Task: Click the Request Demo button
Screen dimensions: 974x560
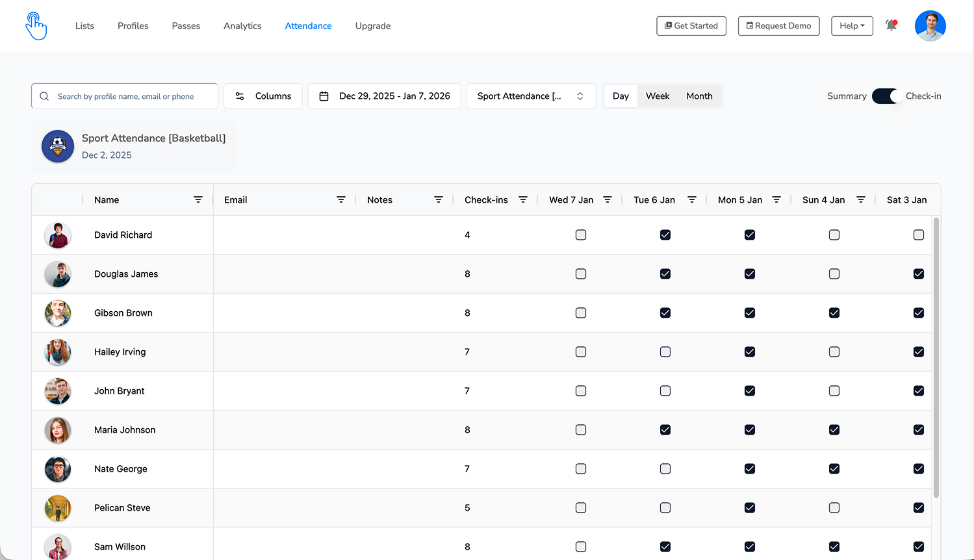Action: click(778, 26)
